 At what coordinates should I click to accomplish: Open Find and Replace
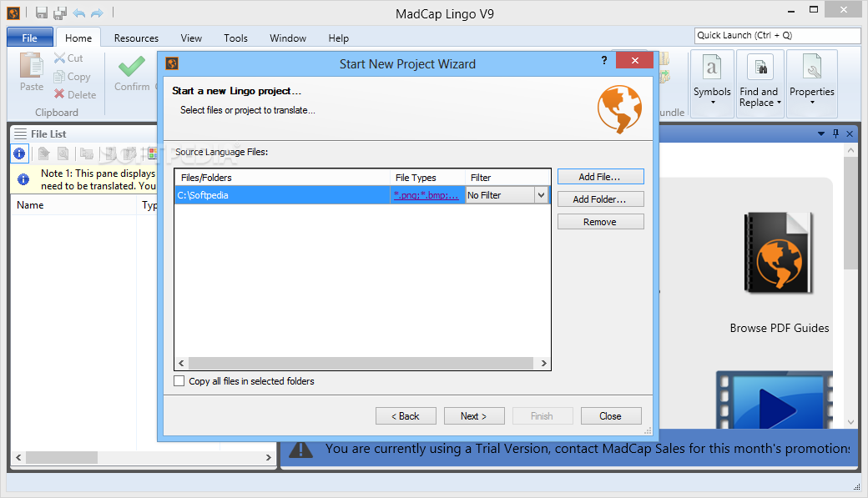759,83
